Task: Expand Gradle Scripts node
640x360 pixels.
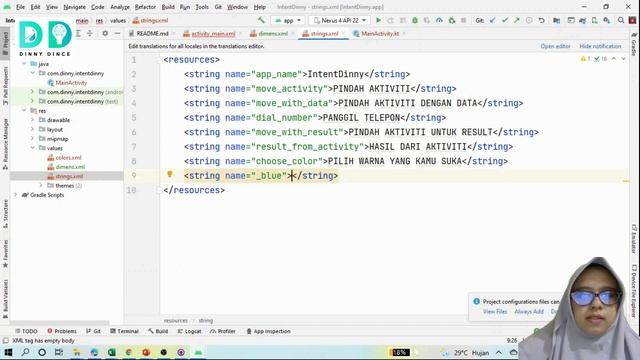Action: (x=16, y=195)
